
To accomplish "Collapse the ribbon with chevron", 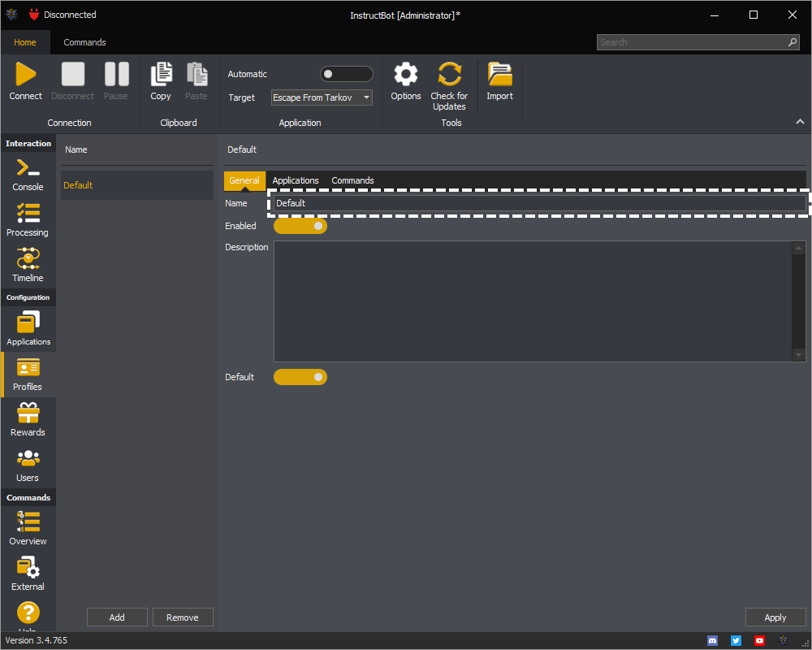I will click(x=800, y=122).
